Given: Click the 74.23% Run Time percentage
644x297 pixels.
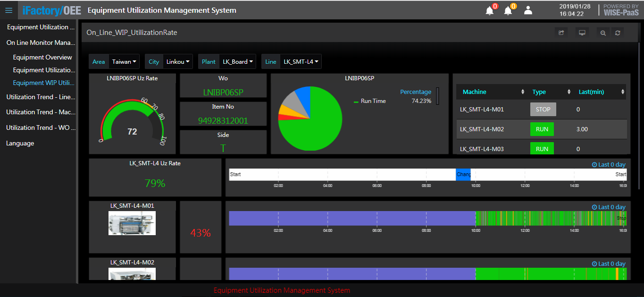Looking at the screenshot, I should 421,101.
